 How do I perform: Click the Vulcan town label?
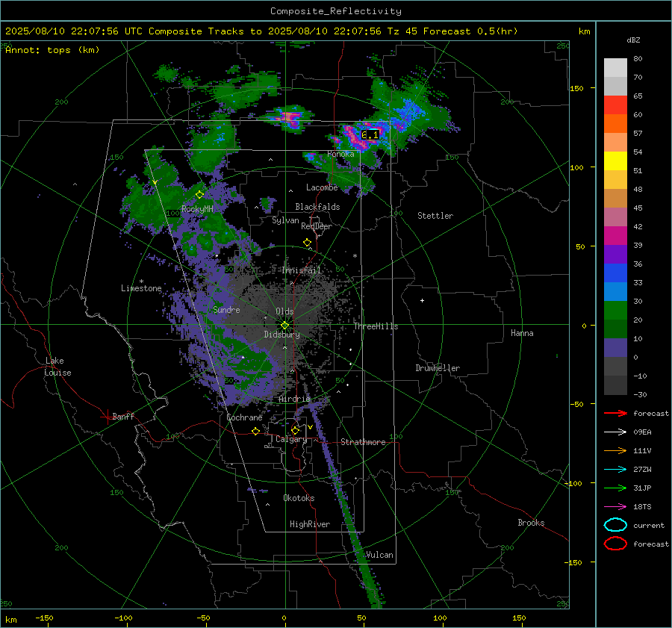[x=380, y=555]
